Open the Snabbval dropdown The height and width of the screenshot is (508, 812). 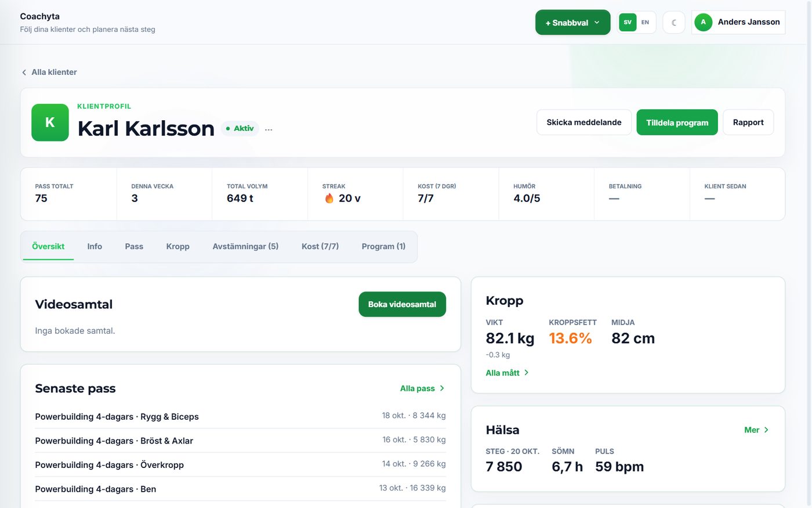(572, 23)
